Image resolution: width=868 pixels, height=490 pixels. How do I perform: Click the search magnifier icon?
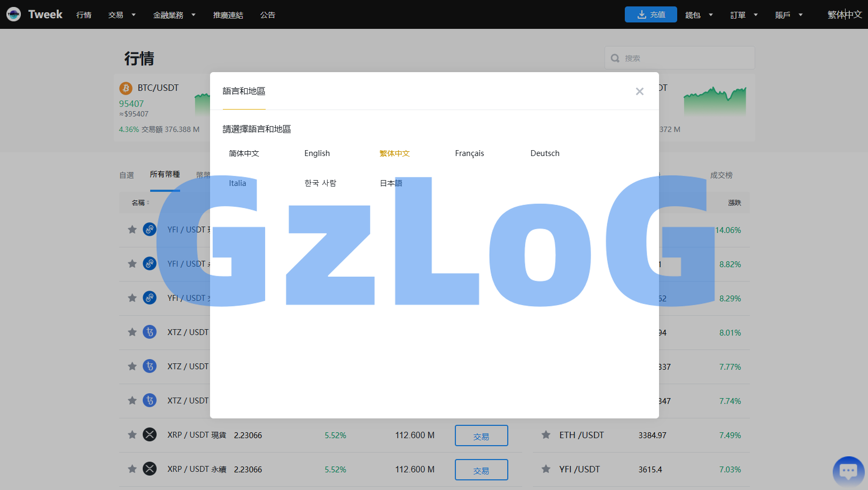tap(615, 58)
